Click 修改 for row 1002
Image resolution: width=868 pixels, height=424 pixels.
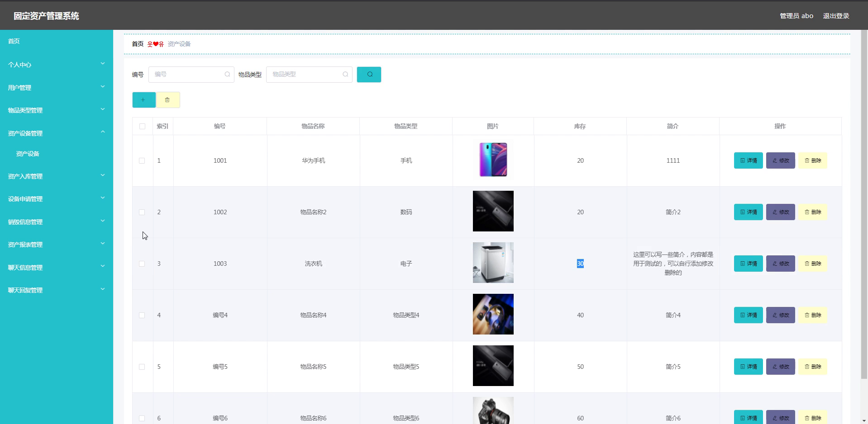(780, 212)
